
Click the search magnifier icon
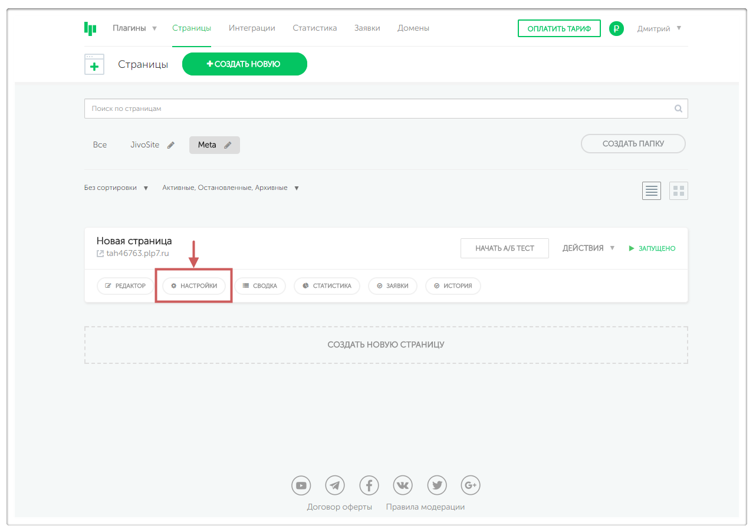(678, 109)
